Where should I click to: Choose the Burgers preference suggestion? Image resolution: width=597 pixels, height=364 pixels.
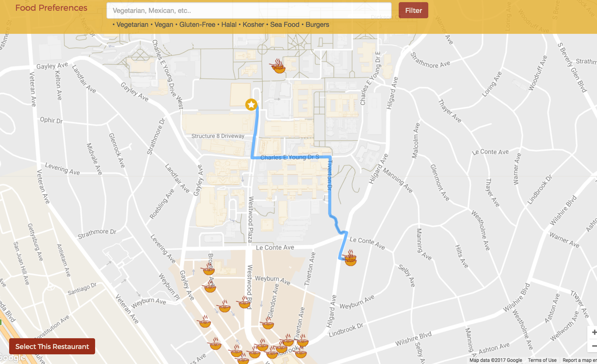317,25
